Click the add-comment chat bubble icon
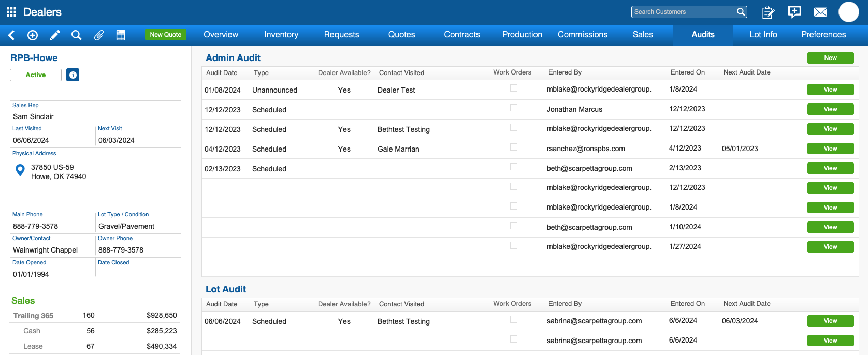Screen dimensions: 868x355 pos(794,12)
